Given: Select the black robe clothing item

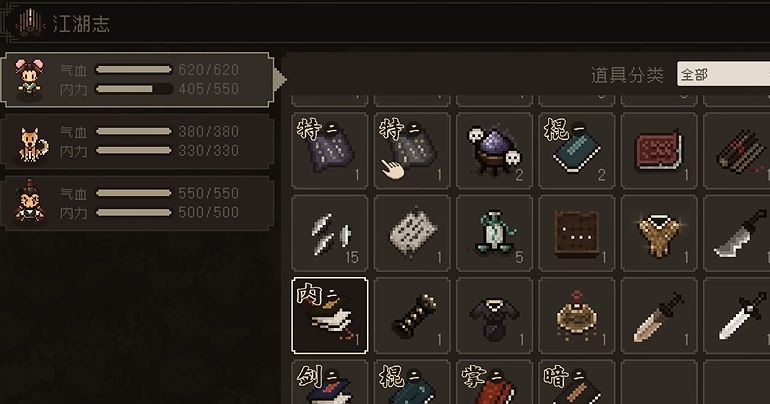Looking at the screenshot, I should pos(494,316).
